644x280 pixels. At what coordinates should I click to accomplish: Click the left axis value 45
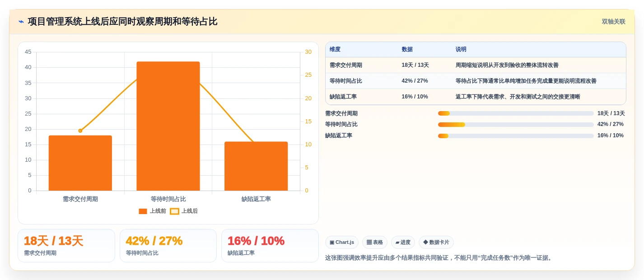coord(28,52)
